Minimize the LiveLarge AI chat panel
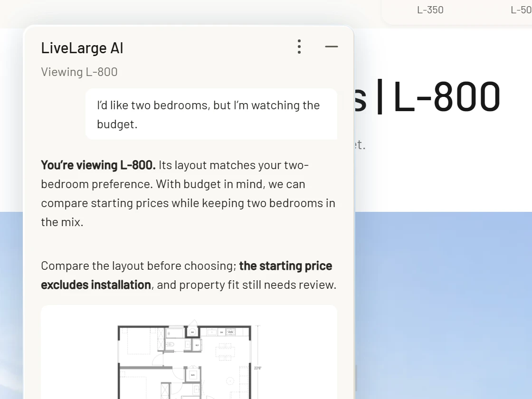 [331, 47]
